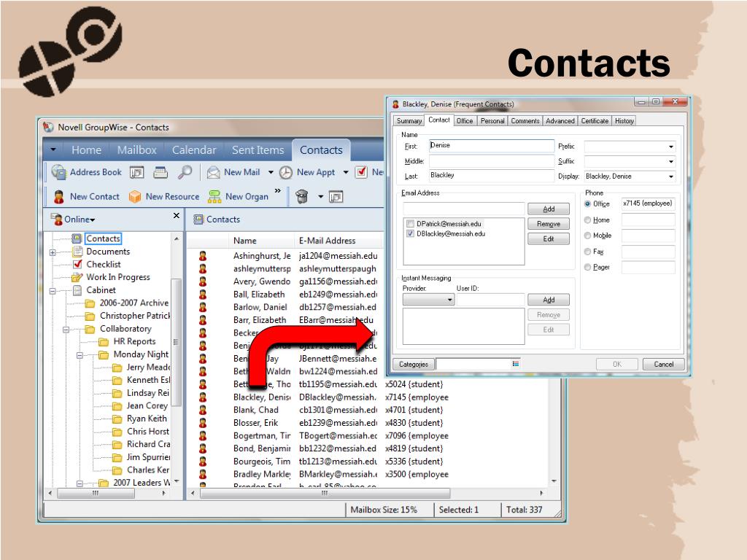Click the New Resource cube icon
This screenshot has height=560, width=747.
pyautogui.click(x=135, y=197)
